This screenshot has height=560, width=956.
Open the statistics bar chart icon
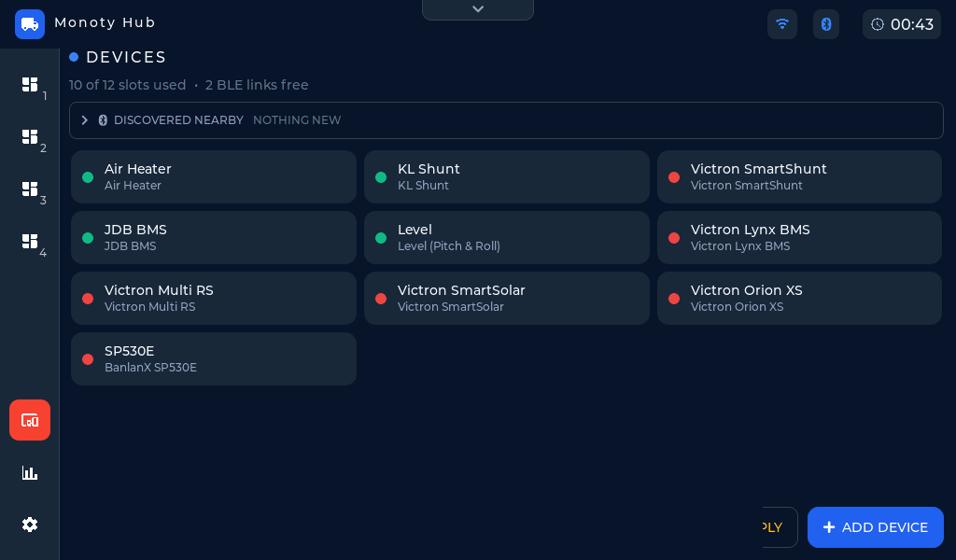pyautogui.click(x=30, y=472)
